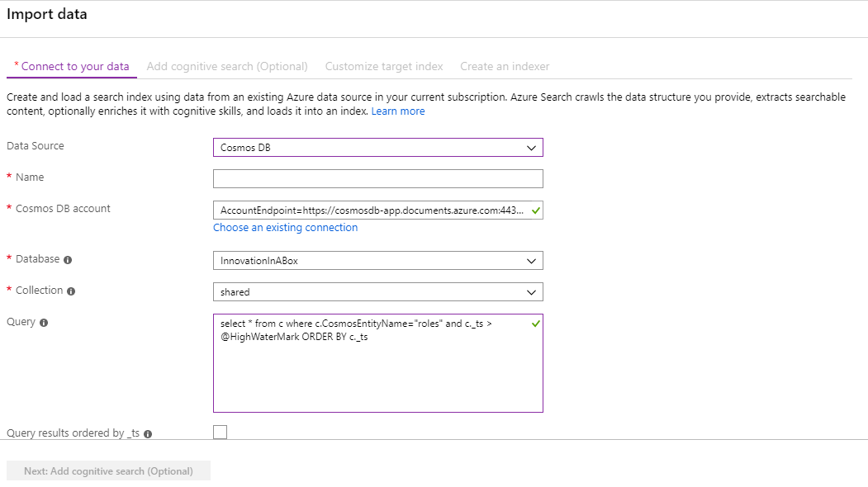Screen dimensions: 868x487
Task: Open the Query info tooltip icon
Action: (43, 323)
